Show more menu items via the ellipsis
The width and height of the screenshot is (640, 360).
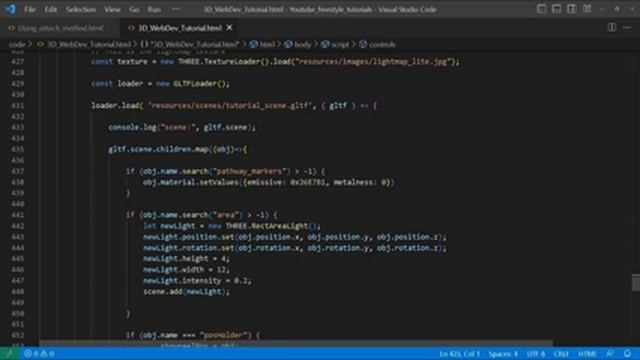tap(176, 9)
